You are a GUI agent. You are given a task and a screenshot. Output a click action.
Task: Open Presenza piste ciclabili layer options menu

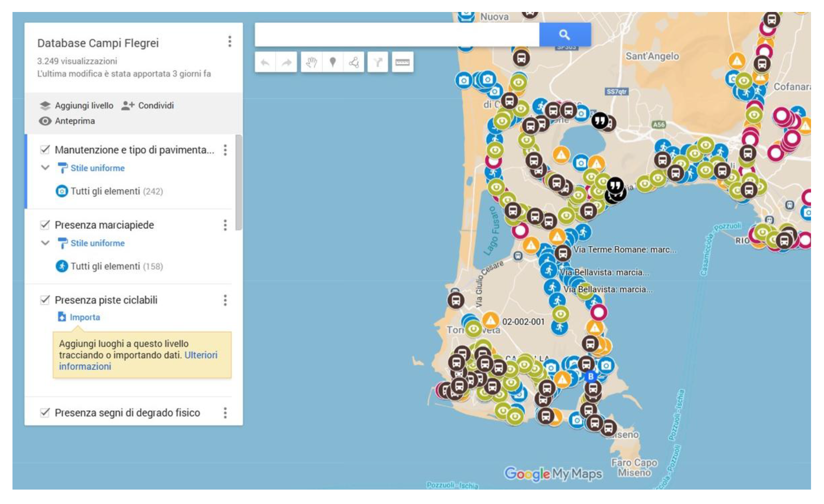225,300
